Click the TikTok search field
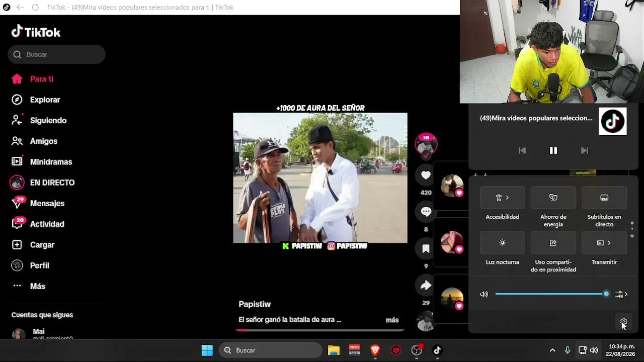The height and width of the screenshot is (362, 644). coord(56,54)
